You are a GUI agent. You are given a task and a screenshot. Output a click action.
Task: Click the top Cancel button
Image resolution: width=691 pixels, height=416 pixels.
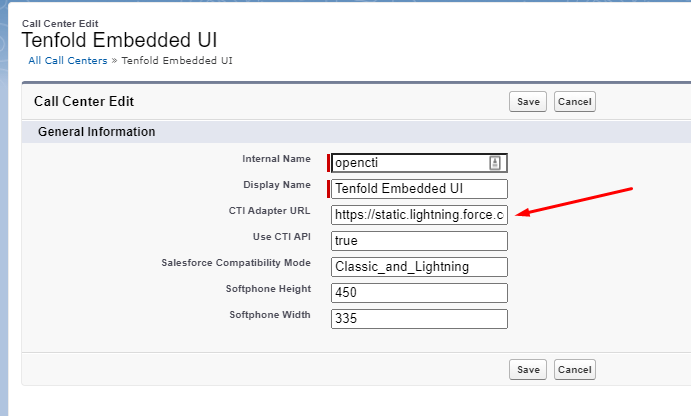point(575,101)
